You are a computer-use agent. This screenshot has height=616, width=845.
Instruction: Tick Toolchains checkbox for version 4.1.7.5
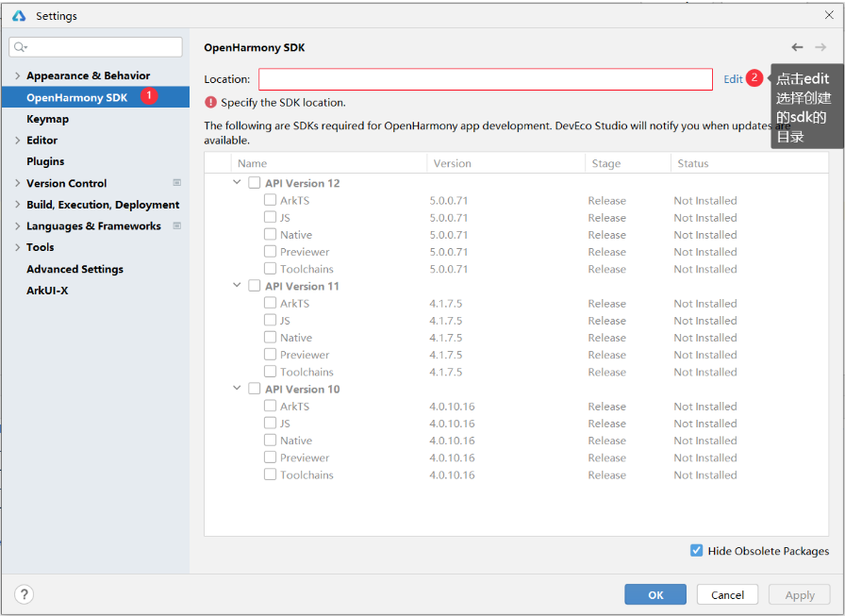pyautogui.click(x=270, y=372)
